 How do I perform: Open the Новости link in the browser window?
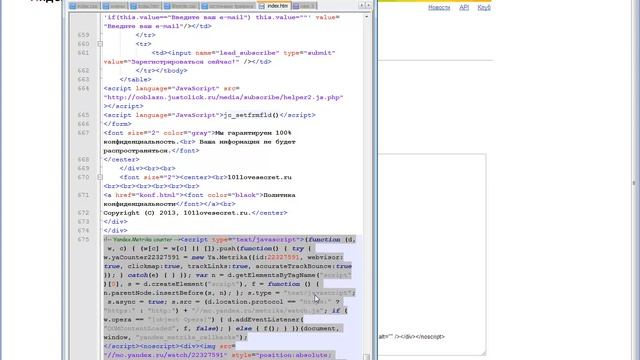pyautogui.click(x=439, y=8)
